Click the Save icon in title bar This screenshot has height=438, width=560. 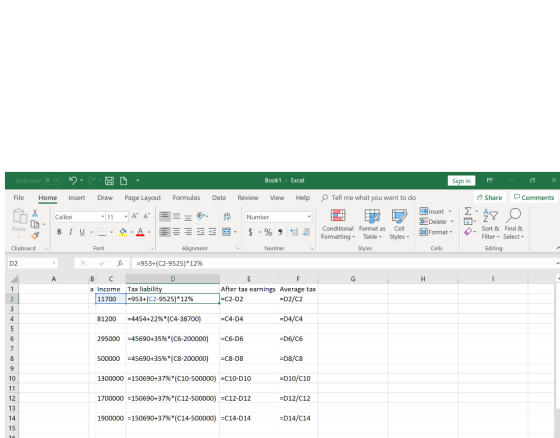pyautogui.click(x=109, y=181)
